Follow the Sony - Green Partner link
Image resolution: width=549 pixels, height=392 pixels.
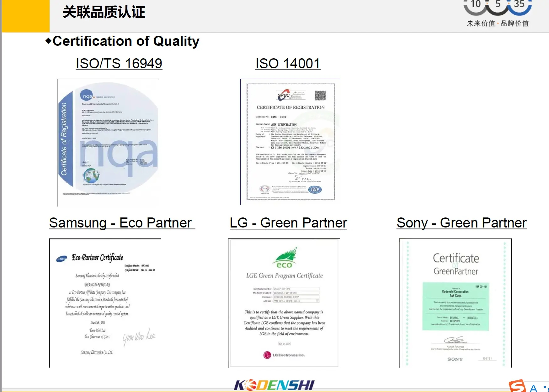[461, 223]
